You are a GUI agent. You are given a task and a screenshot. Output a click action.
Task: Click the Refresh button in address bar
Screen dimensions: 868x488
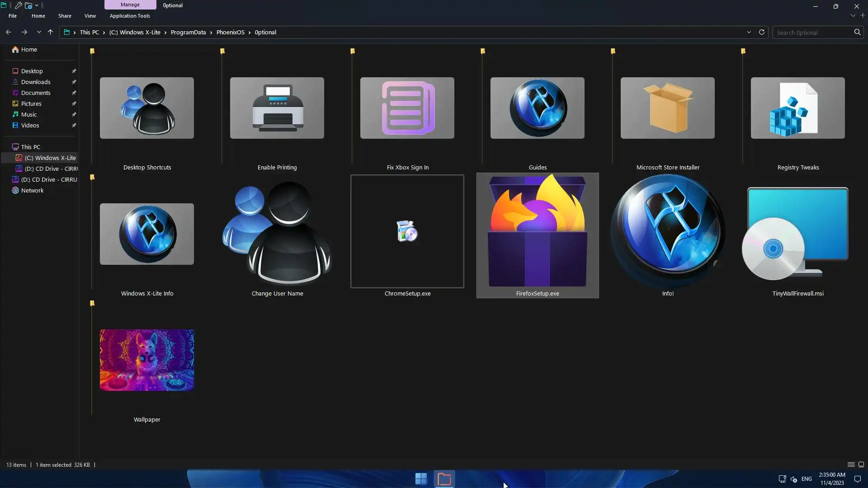pyautogui.click(x=761, y=32)
